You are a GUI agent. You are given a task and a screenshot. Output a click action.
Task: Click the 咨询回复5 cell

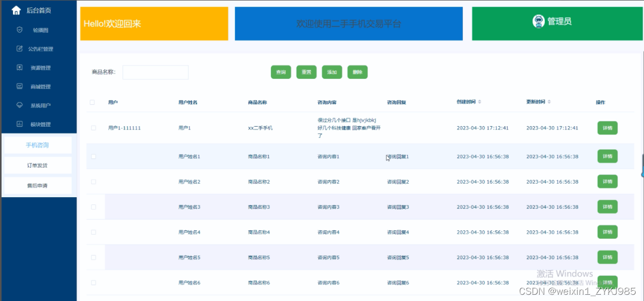[x=398, y=257]
